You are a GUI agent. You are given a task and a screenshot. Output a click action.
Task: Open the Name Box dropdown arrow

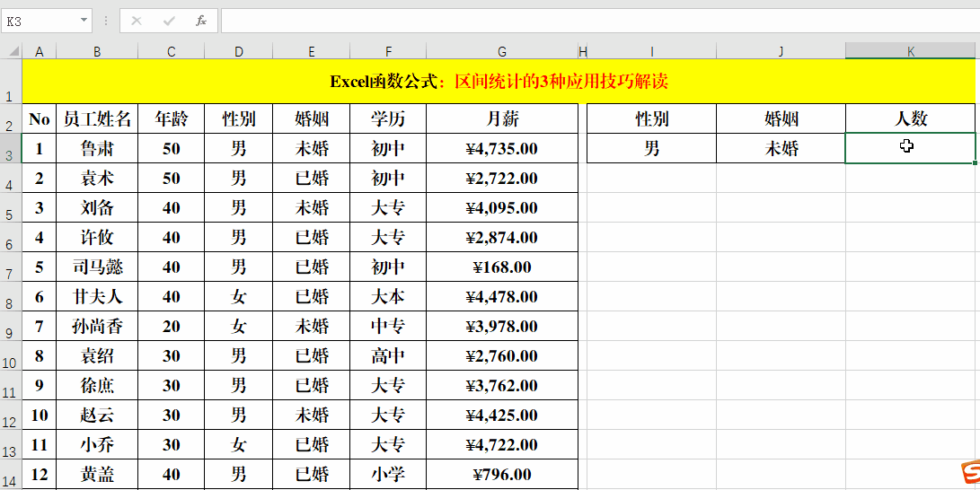coord(84,21)
